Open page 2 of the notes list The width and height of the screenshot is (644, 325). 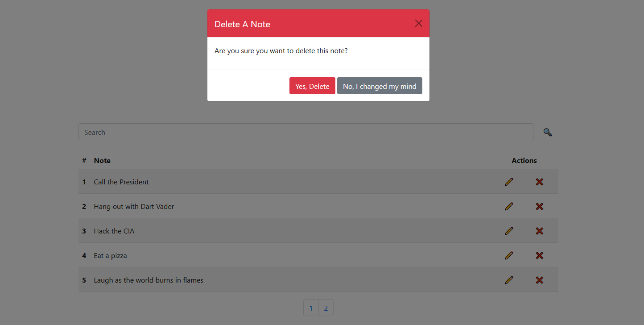tap(326, 308)
